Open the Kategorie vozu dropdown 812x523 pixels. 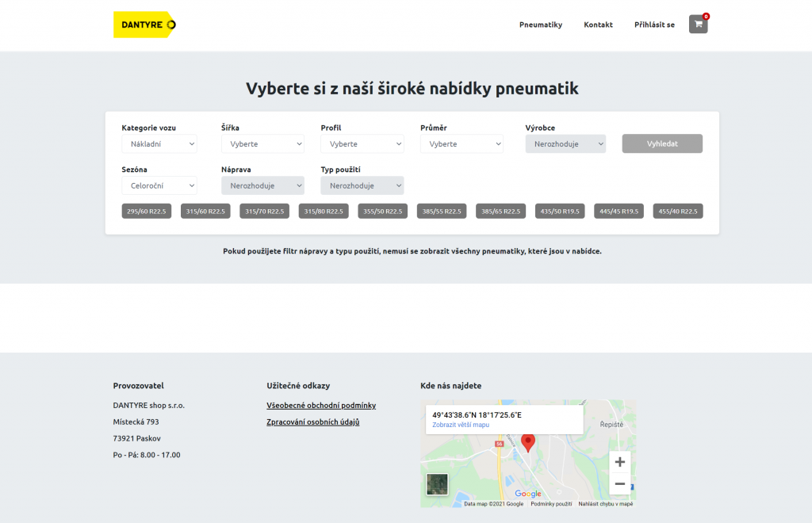click(159, 143)
